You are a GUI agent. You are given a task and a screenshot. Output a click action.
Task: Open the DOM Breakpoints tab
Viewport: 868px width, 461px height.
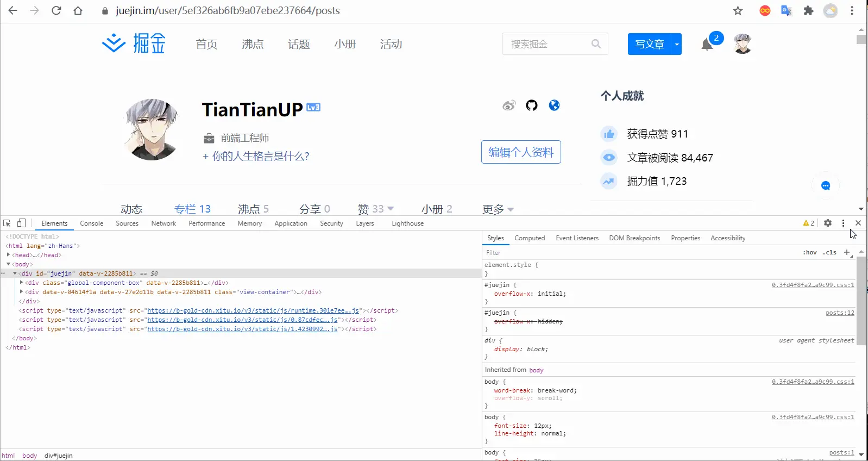(634, 238)
